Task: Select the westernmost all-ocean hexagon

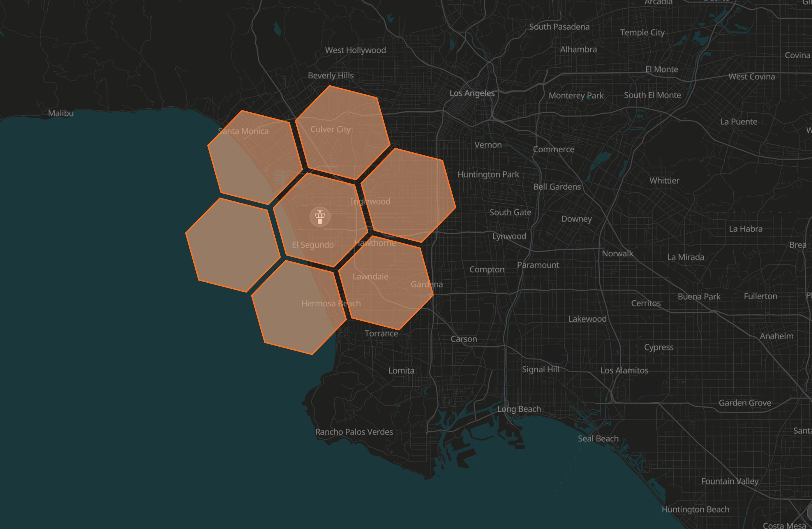Action: click(x=233, y=246)
